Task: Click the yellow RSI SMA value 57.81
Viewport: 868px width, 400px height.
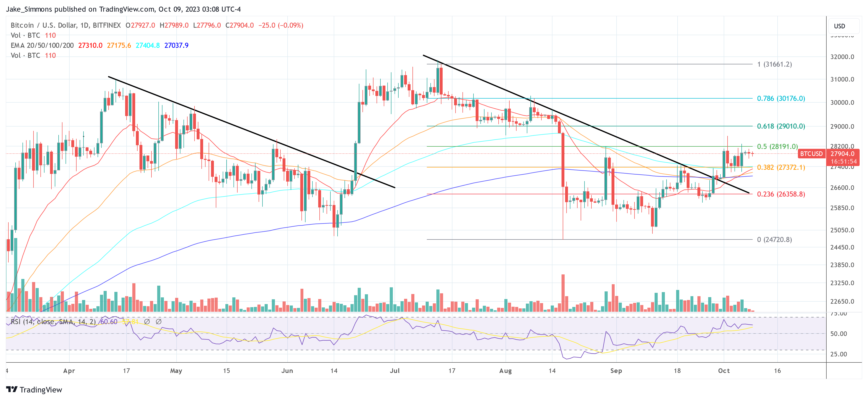Action: [x=130, y=322]
